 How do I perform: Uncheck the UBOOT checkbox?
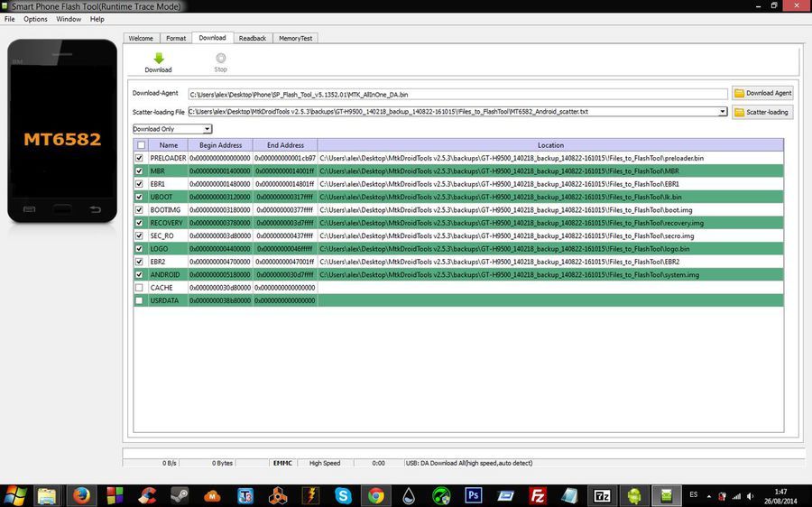click(139, 197)
